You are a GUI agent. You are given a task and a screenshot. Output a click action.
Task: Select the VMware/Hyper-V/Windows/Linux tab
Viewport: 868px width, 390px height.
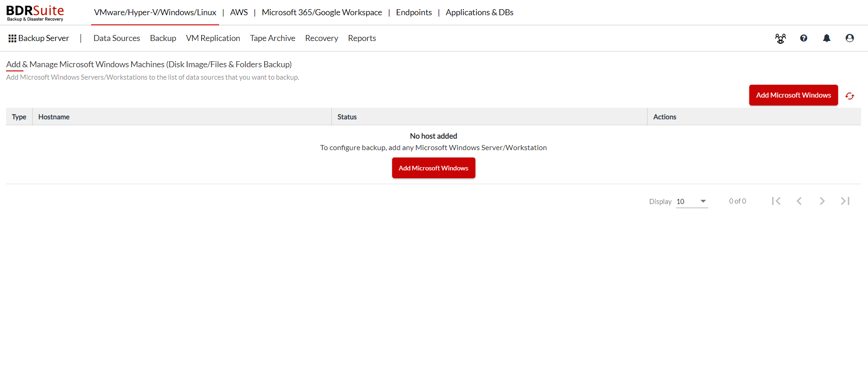155,12
